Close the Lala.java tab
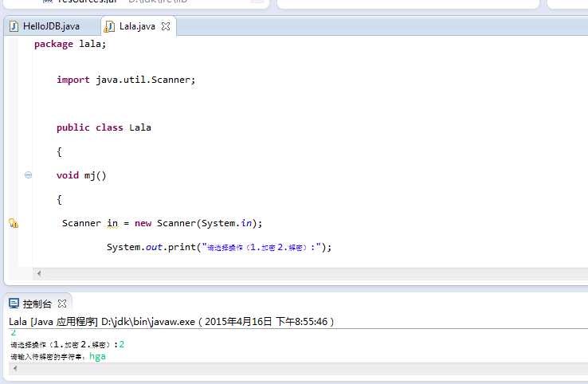Viewport: 588px width, 384px height. [166, 26]
